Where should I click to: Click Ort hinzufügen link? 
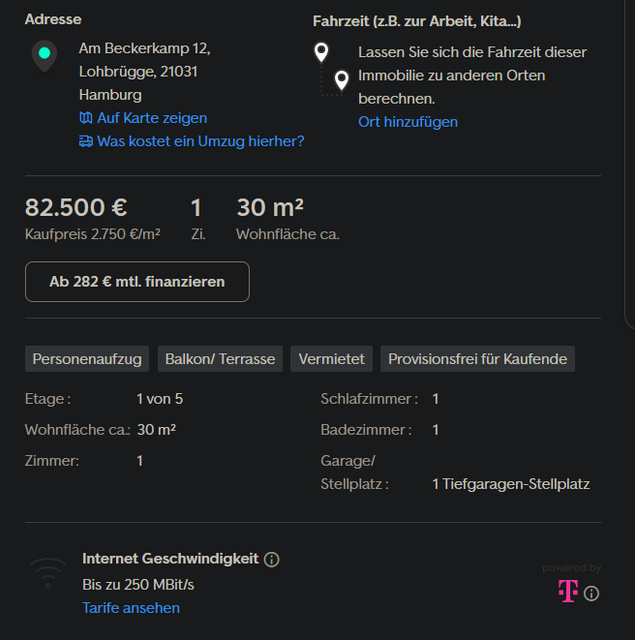408,122
